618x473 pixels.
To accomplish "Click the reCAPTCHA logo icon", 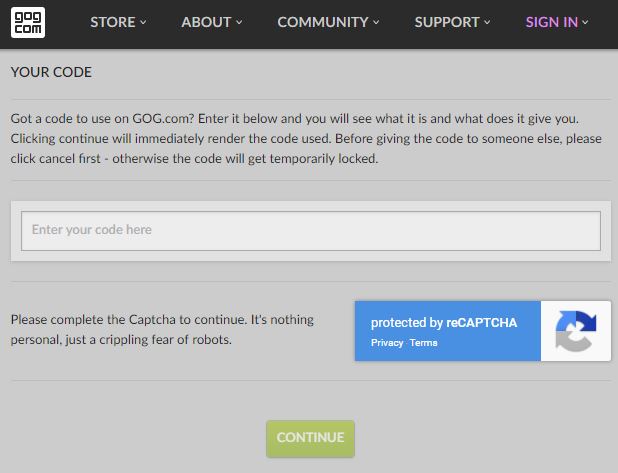I will coord(575,331).
